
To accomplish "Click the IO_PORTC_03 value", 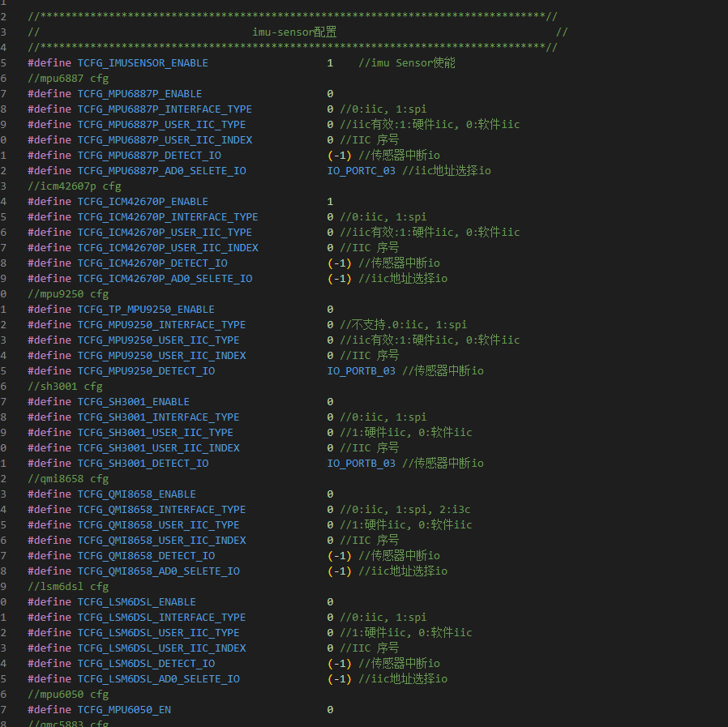I will point(362,170).
